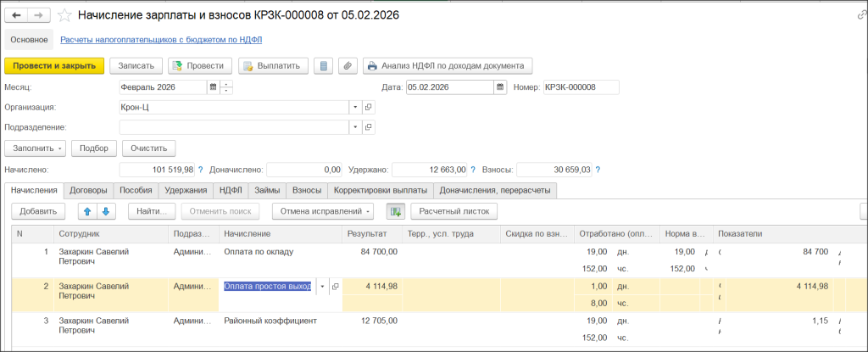Open the Организация dropdown list
This screenshot has height=352, width=868.
355,108
